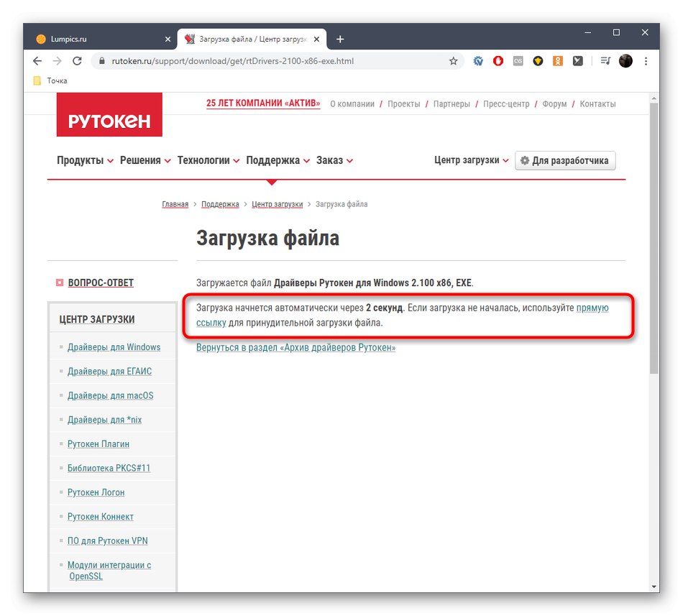
Task: Open the Продукты dropdown menu
Action: (x=80, y=160)
